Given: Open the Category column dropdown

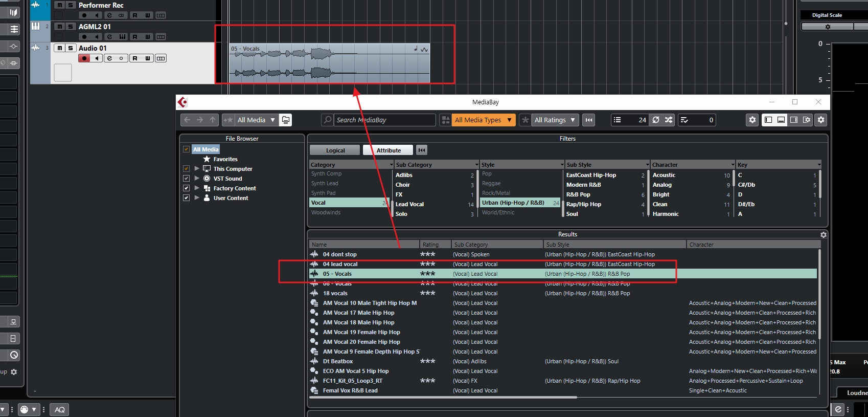Looking at the screenshot, I should (392, 165).
